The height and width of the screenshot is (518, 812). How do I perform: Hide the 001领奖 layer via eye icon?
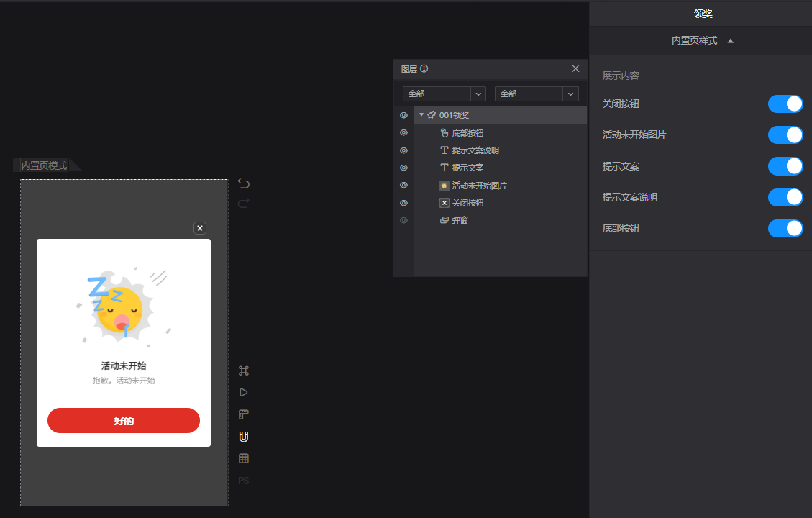(404, 115)
